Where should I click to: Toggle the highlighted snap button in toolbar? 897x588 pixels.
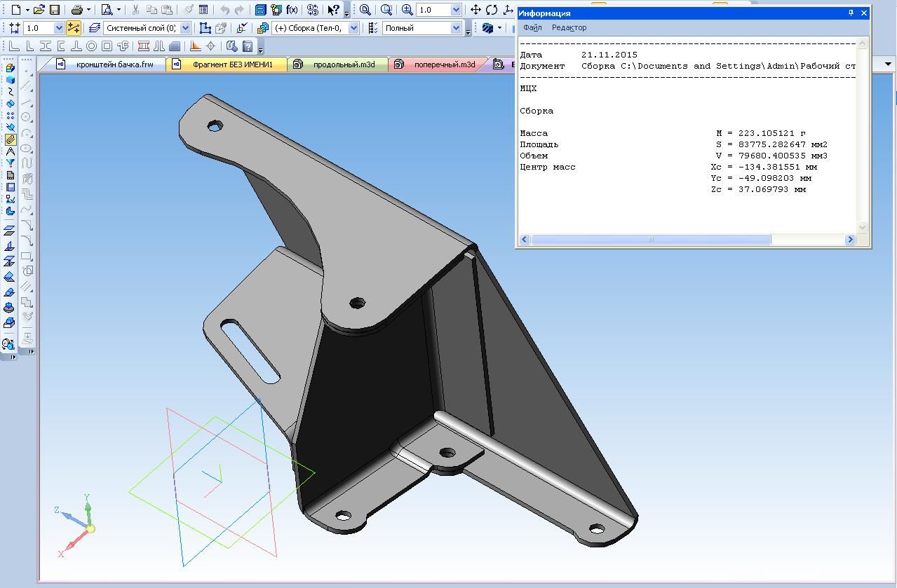74,28
